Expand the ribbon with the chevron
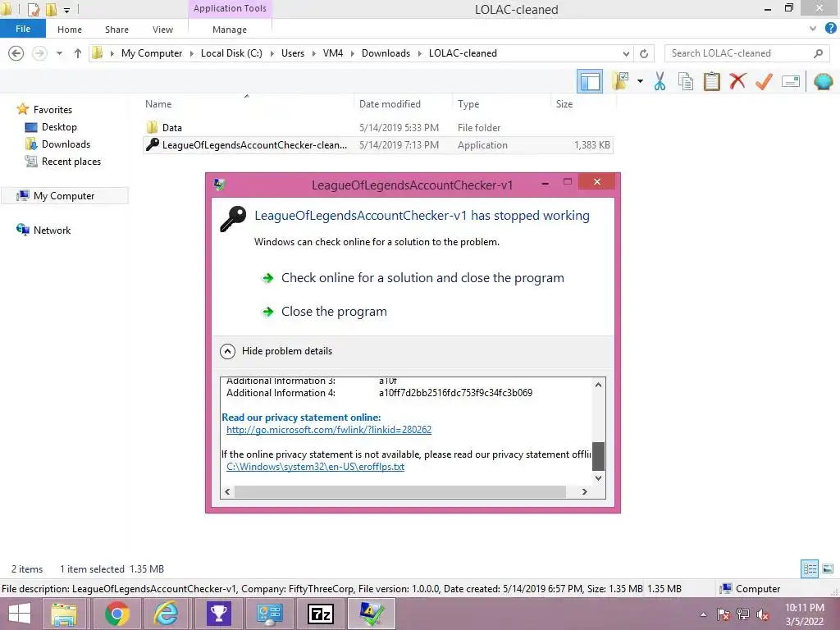Viewport: 840px width, 630px height. pos(813,29)
